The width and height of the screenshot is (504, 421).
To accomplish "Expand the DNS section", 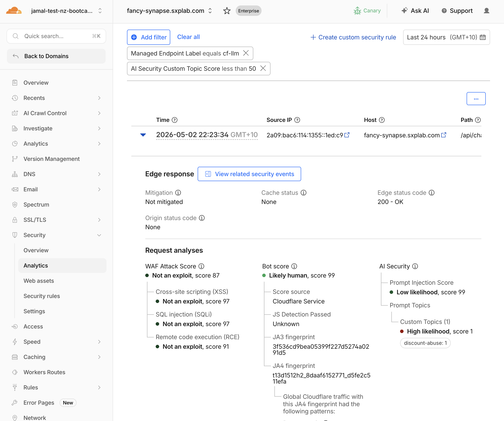I will tap(56, 174).
